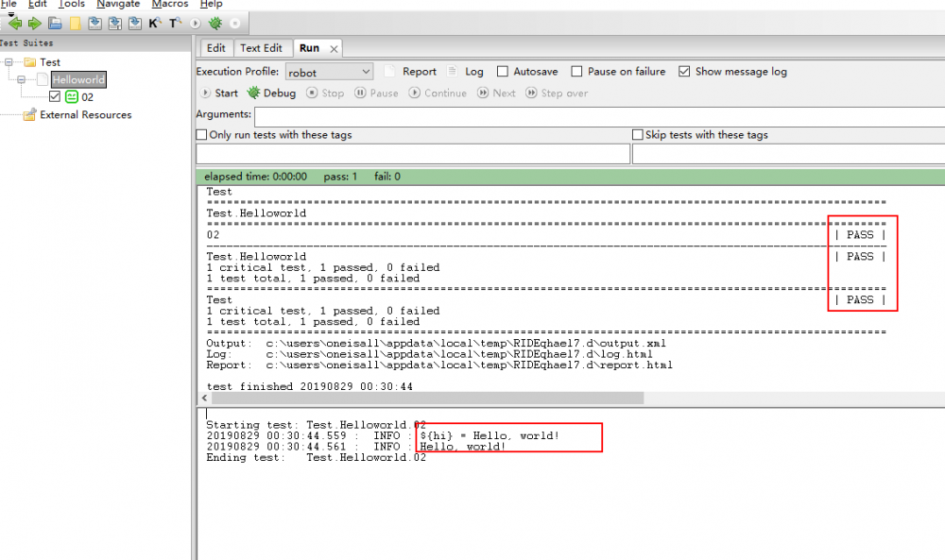Select test case 02 in tree
This screenshot has height=560, width=945.
click(x=87, y=97)
